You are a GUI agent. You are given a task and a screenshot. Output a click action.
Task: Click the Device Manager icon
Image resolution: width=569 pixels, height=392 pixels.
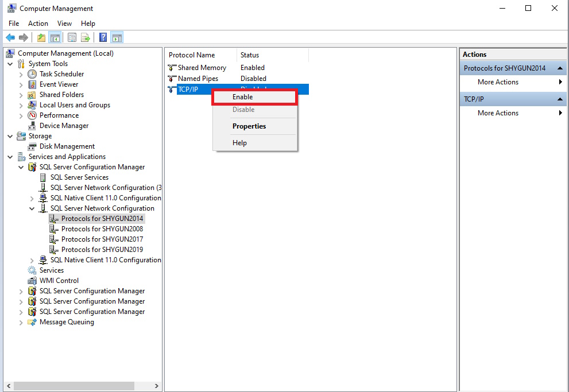[32, 126]
